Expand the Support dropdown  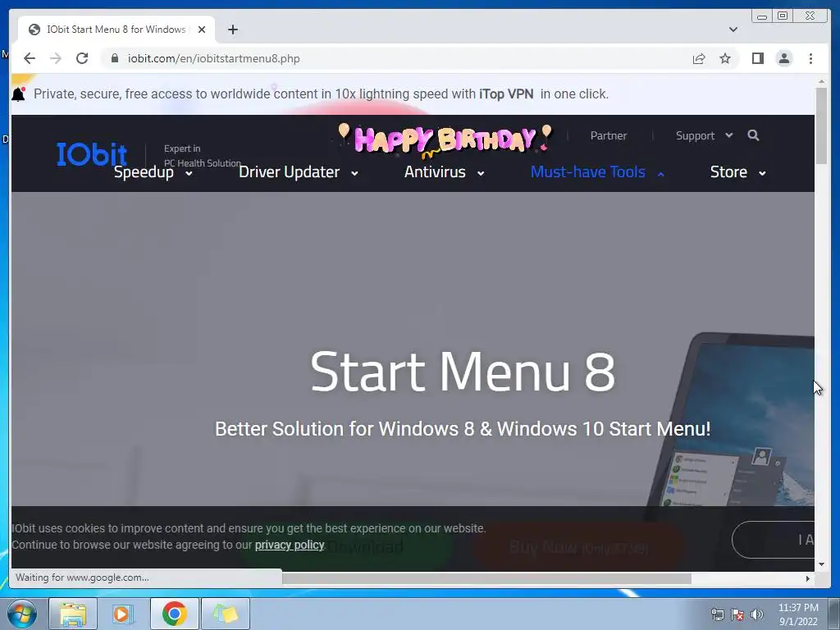point(703,135)
